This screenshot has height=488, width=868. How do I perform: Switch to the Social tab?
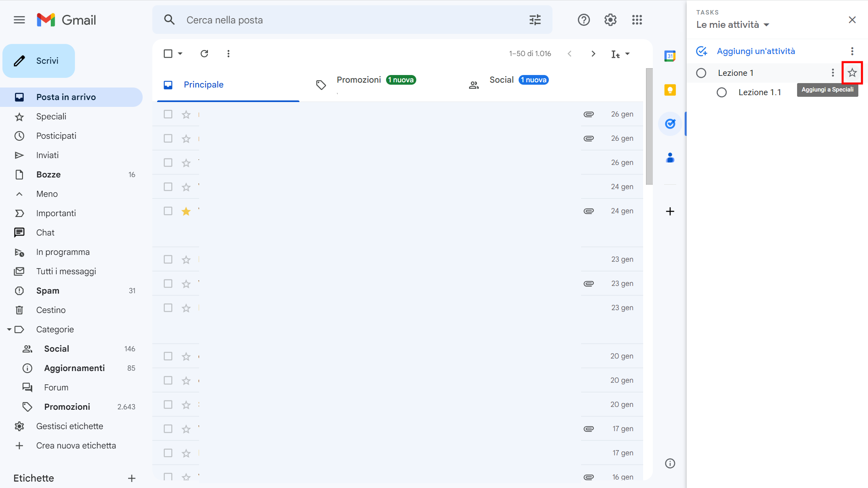click(x=501, y=80)
